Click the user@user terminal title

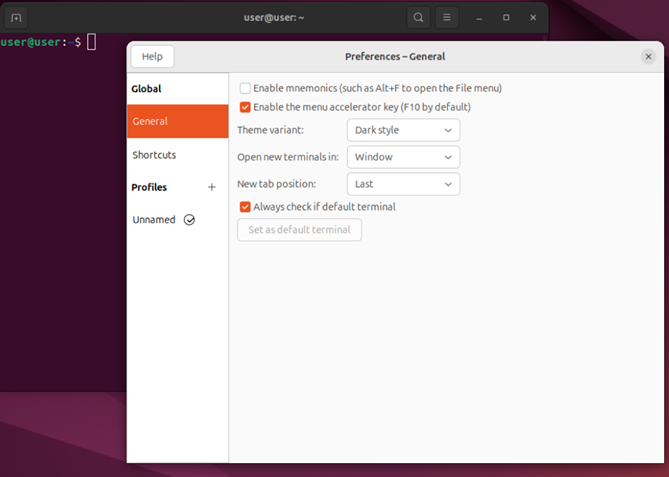click(274, 18)
